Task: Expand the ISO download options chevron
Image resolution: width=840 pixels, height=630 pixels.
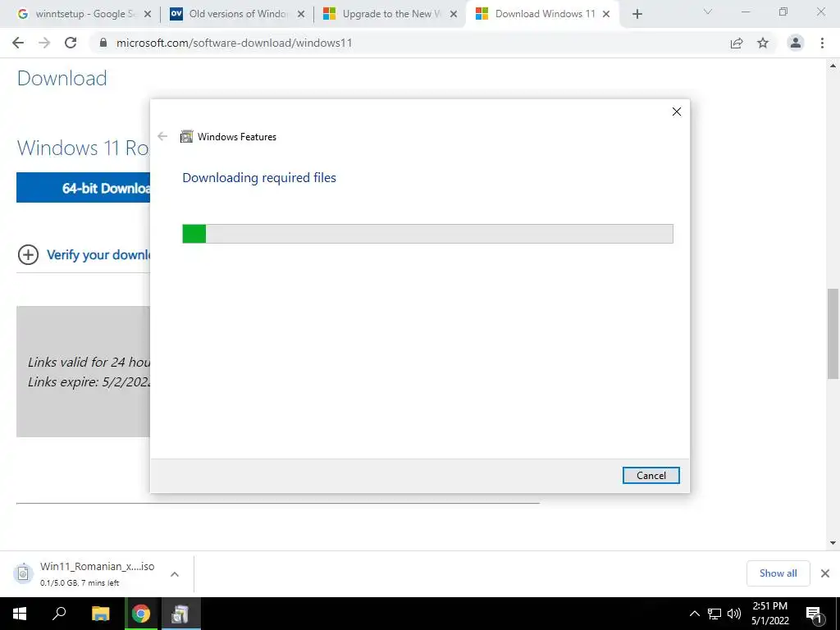Action: coord(175,573)
